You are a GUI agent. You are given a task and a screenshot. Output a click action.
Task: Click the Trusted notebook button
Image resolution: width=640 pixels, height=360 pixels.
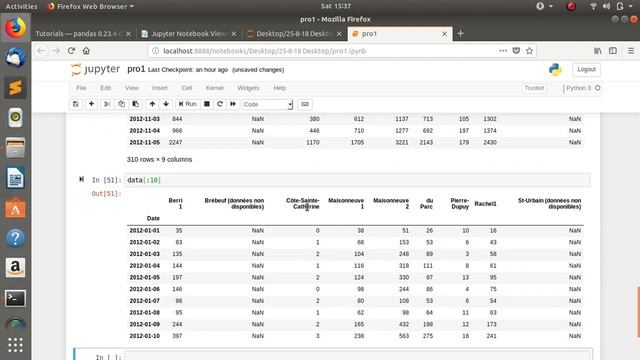pyautogui.click(x=534, y=88)
